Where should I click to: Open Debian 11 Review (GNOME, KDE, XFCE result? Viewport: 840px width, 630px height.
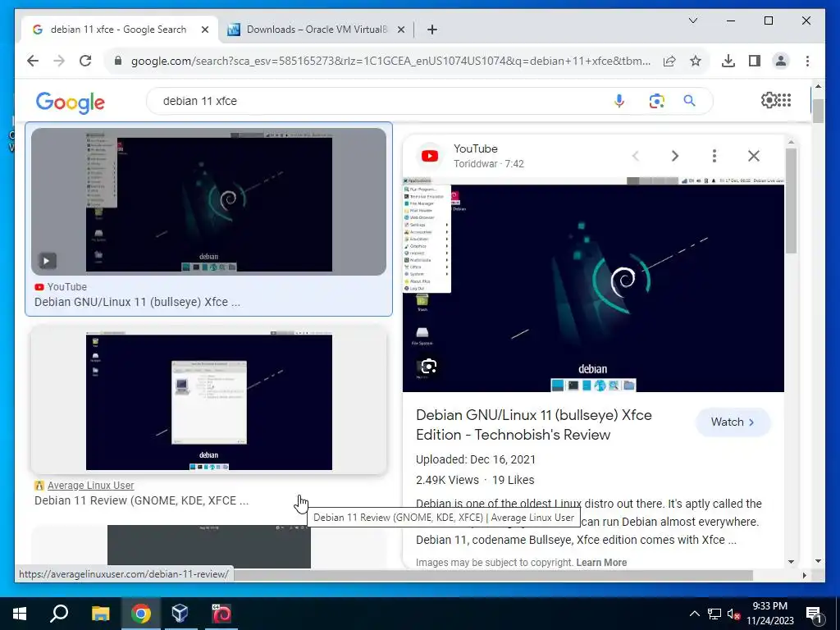click(141, 500)
